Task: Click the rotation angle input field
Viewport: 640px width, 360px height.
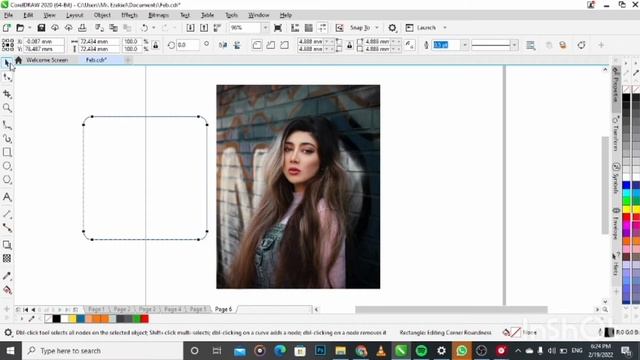Action: [187, 45]
